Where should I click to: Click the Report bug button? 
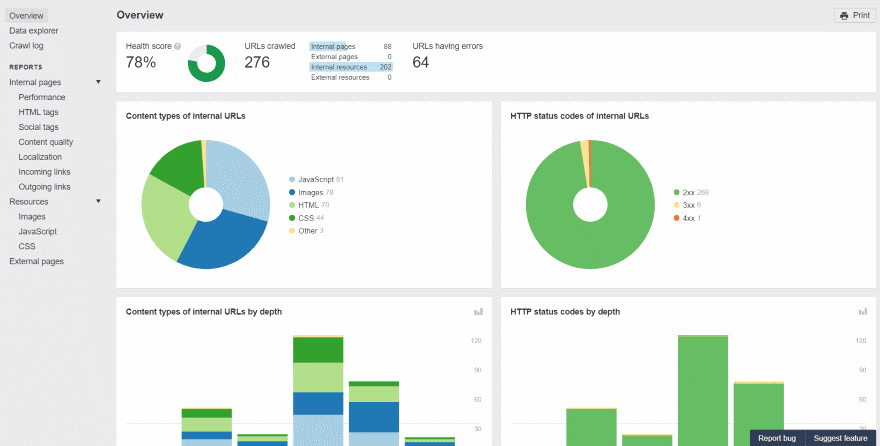click(776, 438)
